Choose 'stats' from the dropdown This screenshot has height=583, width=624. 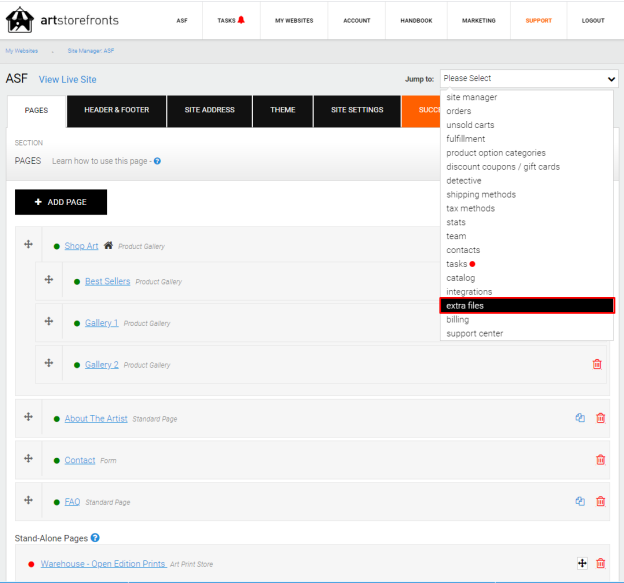pyautogui.click(x=526, y=222)
